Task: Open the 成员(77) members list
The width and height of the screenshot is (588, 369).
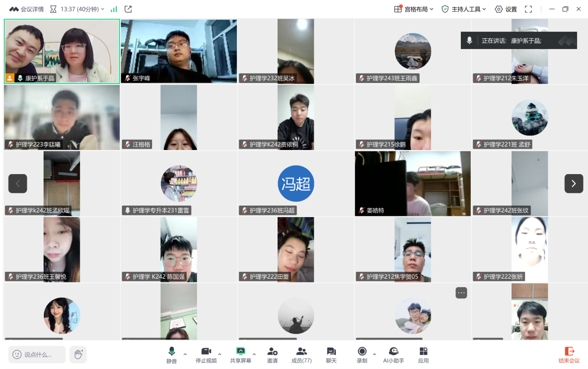Action: click(x=301, y=354)
